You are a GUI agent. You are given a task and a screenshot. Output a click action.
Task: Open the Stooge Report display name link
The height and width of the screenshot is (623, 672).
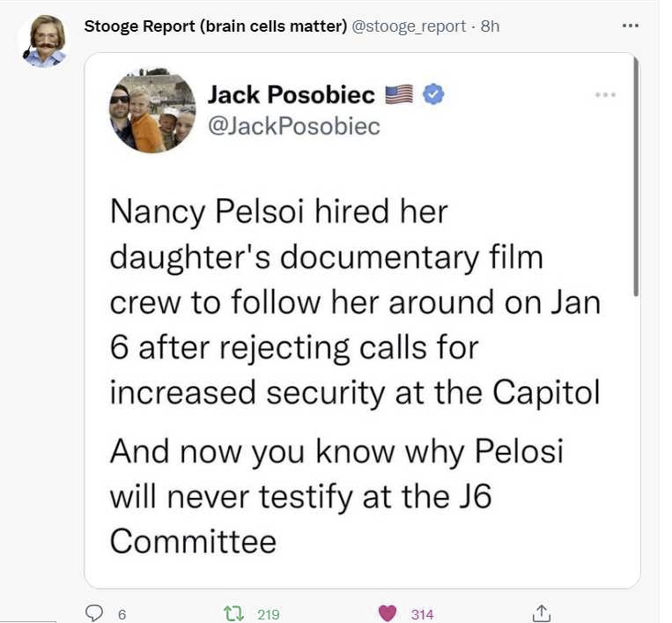[x=215, y=26]
